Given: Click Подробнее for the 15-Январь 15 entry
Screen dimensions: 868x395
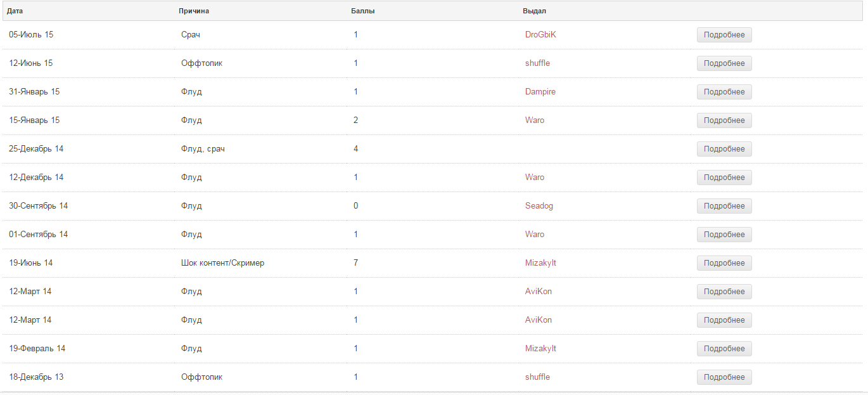Looking at the screenshot, I should pos(724,120).
